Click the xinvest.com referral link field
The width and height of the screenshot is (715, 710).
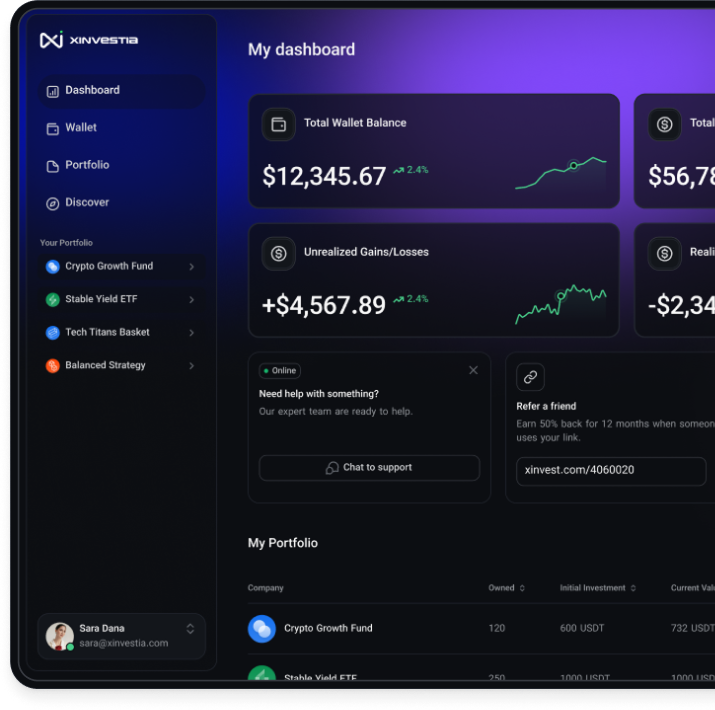coord(610,470)
